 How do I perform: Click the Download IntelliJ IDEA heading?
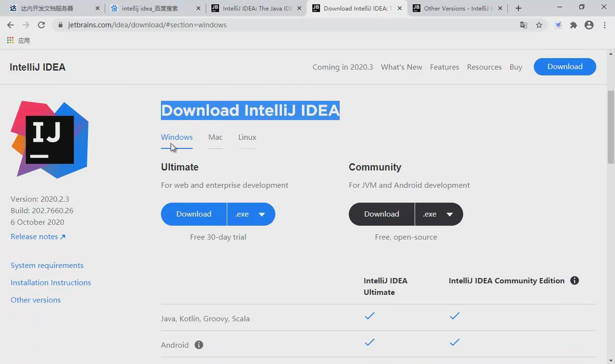click(250, 110)
